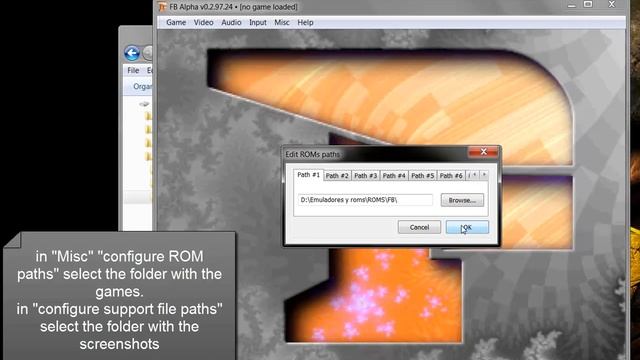Open the Audio menu
640x360 pixels.
pos(231,22)
